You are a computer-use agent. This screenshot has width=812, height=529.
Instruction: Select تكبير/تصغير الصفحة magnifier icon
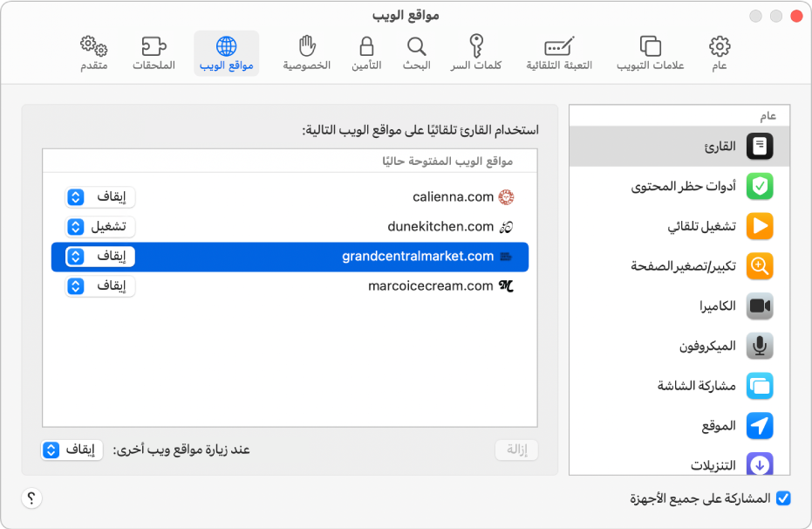click(x=760, y=266)
